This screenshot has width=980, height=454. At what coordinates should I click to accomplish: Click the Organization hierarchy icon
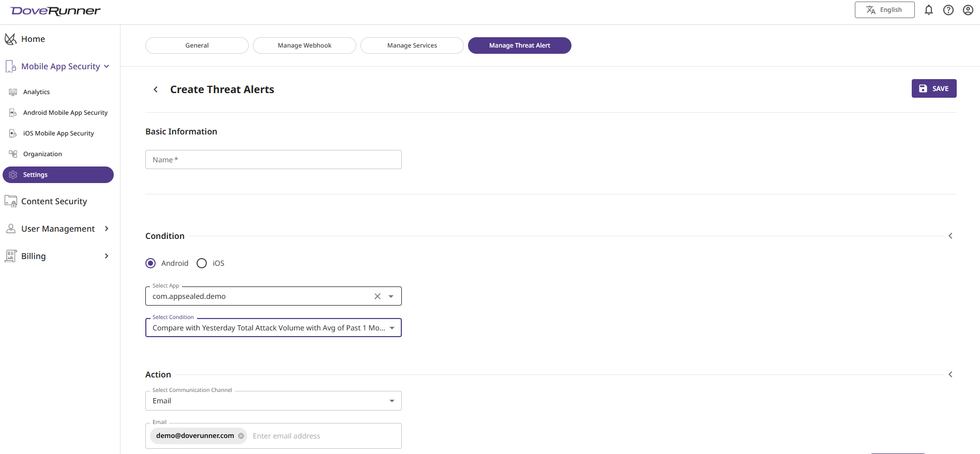pos(13,154)
